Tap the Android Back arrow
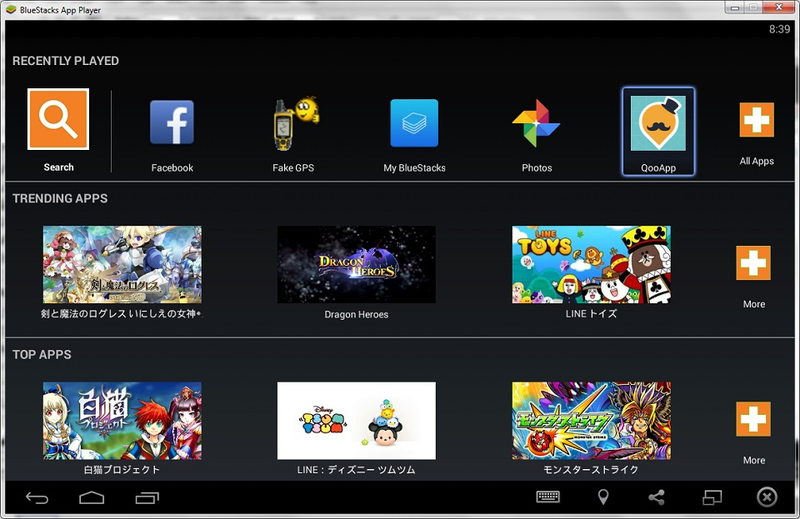Image resolution: width=800 pixels, height=519 pixels. click(x=37, y=498)
